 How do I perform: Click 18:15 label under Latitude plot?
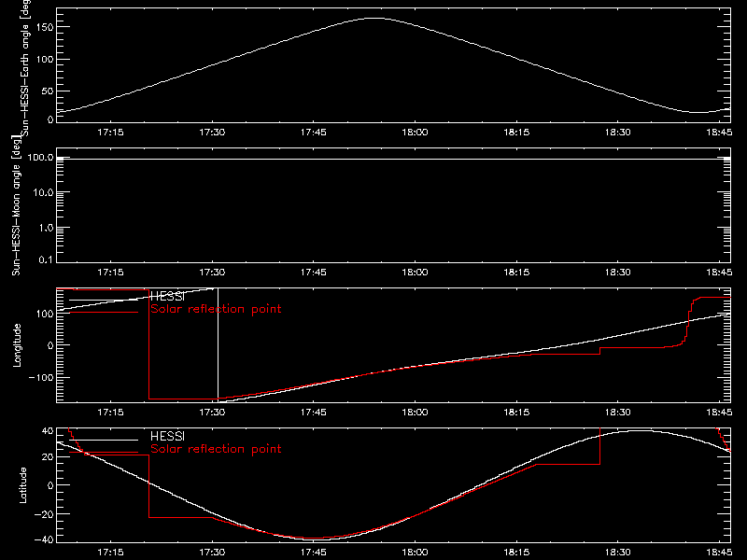click(x=516, y=553)
